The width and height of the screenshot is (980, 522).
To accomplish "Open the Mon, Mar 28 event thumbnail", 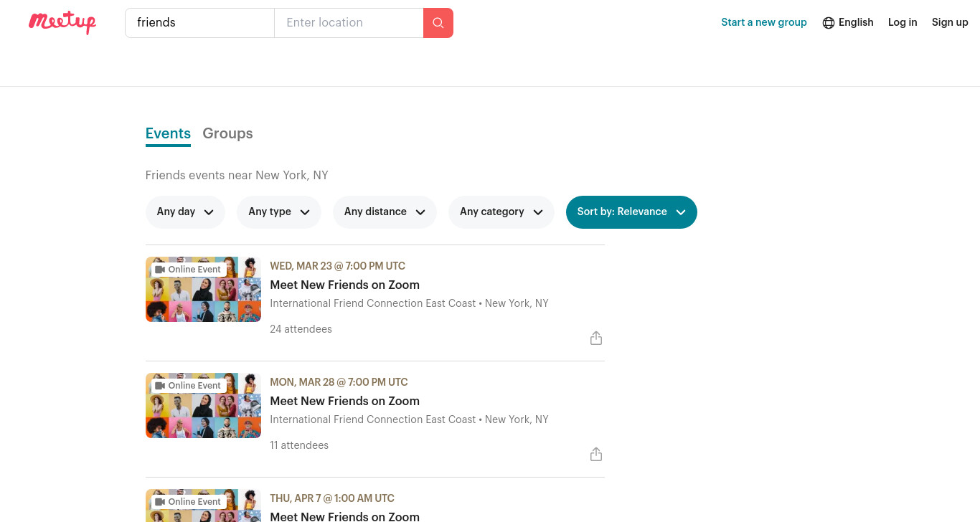I will 203,406.
